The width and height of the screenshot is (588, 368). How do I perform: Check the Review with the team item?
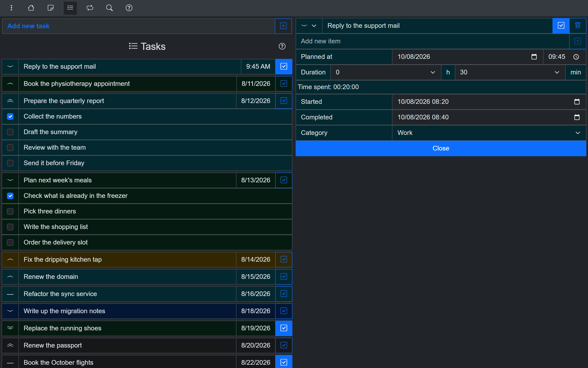coord(10,148)
